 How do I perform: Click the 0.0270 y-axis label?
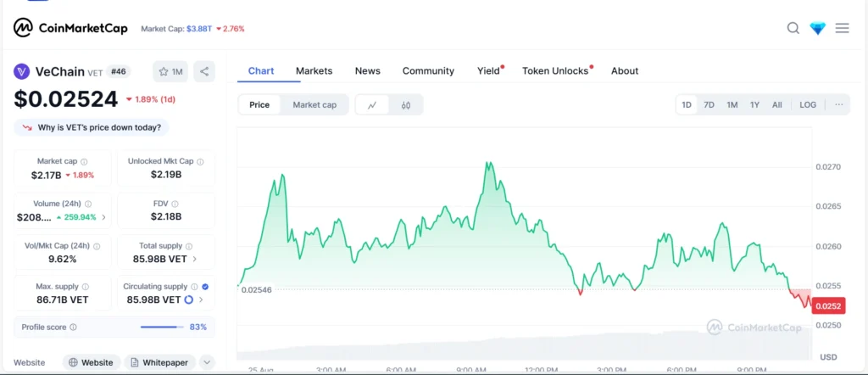click(x=828, y=167)
